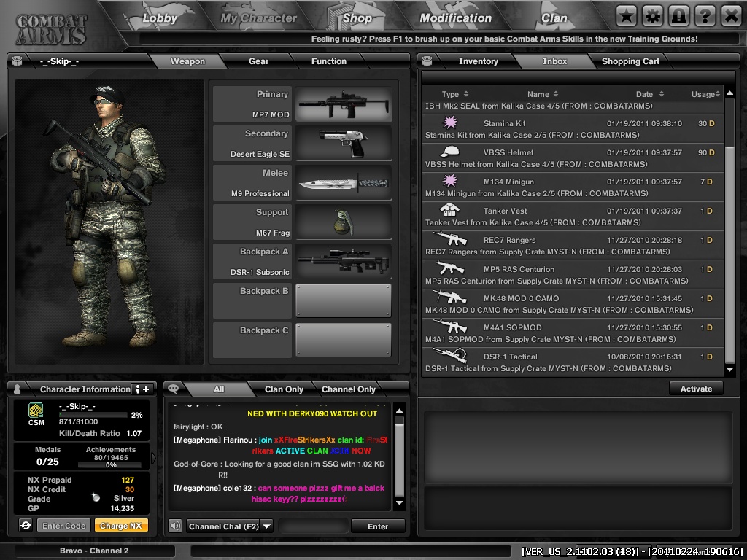This screenshot has height=560, width=747.
Task: Go to the Lobby tab
Action: click(x=160, y=18)
